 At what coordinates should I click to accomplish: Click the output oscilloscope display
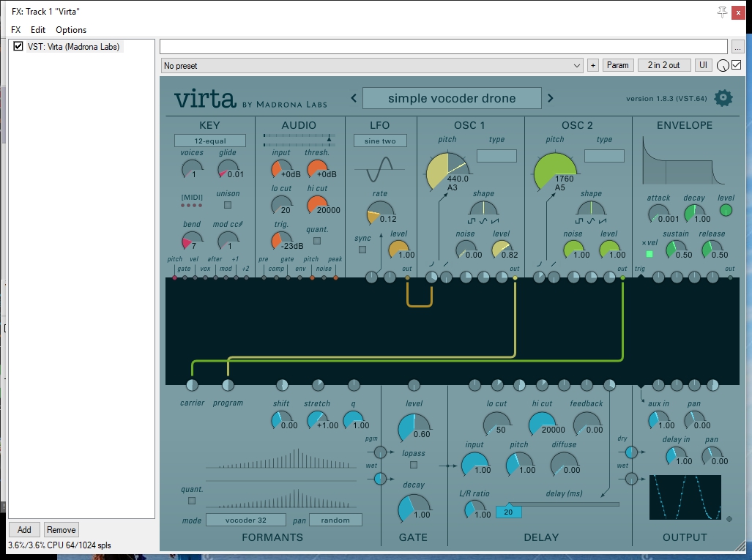(685, 497)
